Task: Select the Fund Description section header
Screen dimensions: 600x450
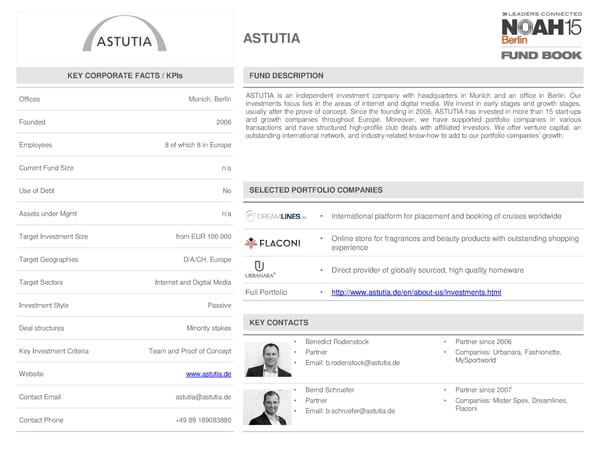Action: click(x=286, y=76)
